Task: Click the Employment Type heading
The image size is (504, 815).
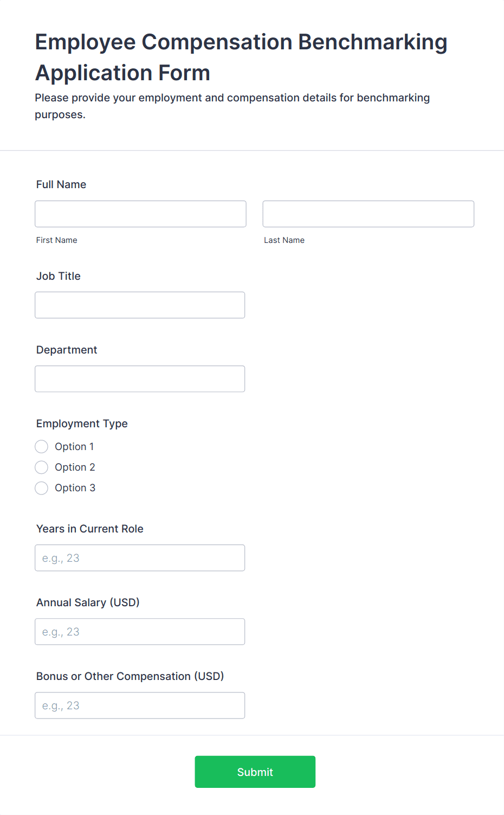Action: (82, 423)
